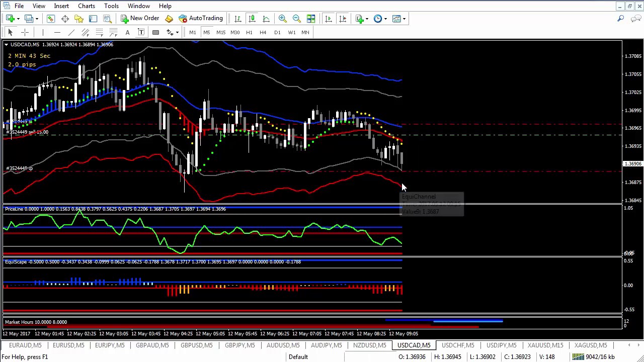Switch to bar chart display
This screenshot has height=362, width=644.
[238, 19]
